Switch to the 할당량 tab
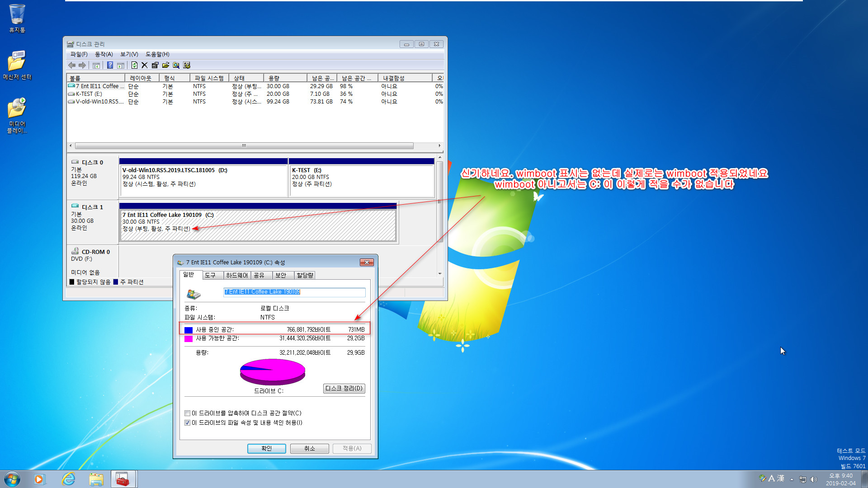868x488 pixels. pos(305,275)
